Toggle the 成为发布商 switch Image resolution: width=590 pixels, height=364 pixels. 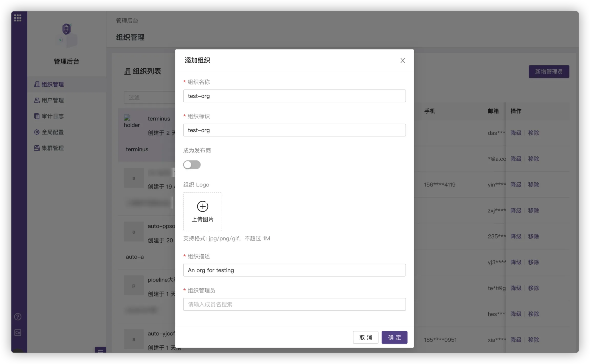pyautogui.click(x=192, y=165)
